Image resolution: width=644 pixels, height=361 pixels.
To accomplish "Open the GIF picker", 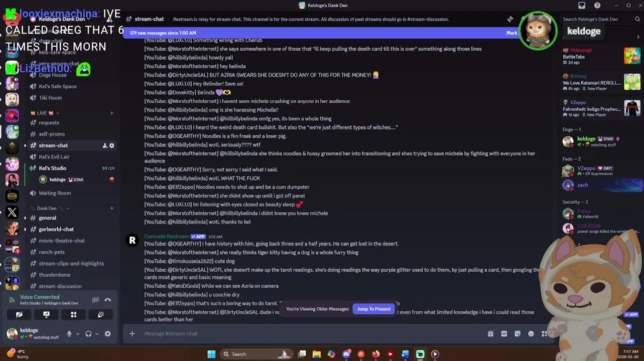I will (x=504, y=334).
